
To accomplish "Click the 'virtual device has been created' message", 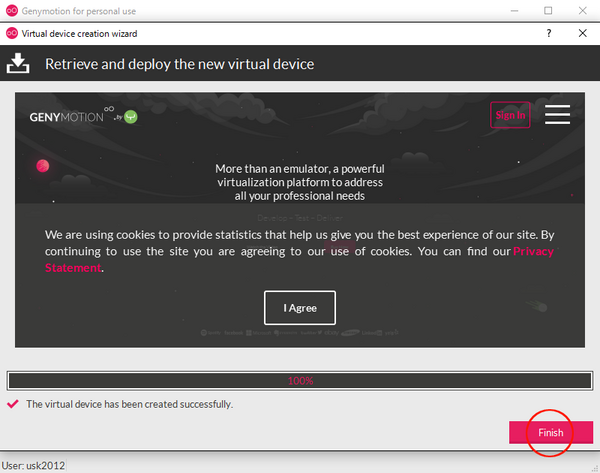I will coord(129,404).
